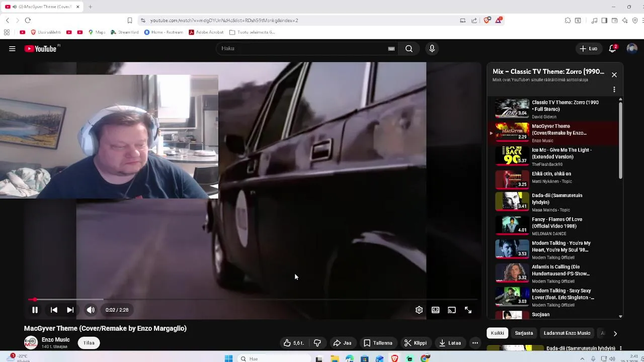Image resolution: width=644 pixels, height=362 pixels.
Task: Create a clip with Klippi
Action: click(x=415, y=343)
